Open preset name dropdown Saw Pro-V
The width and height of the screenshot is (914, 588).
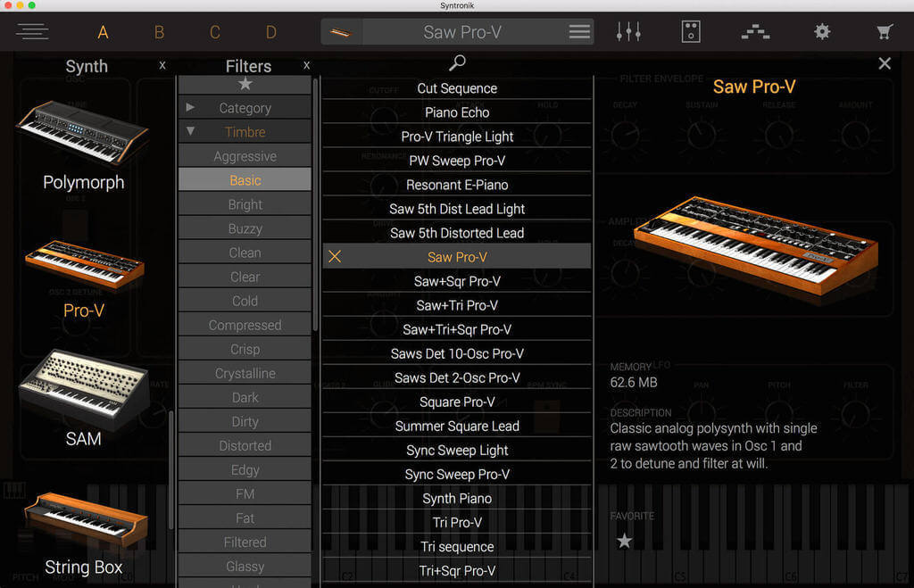pos(463,32)
